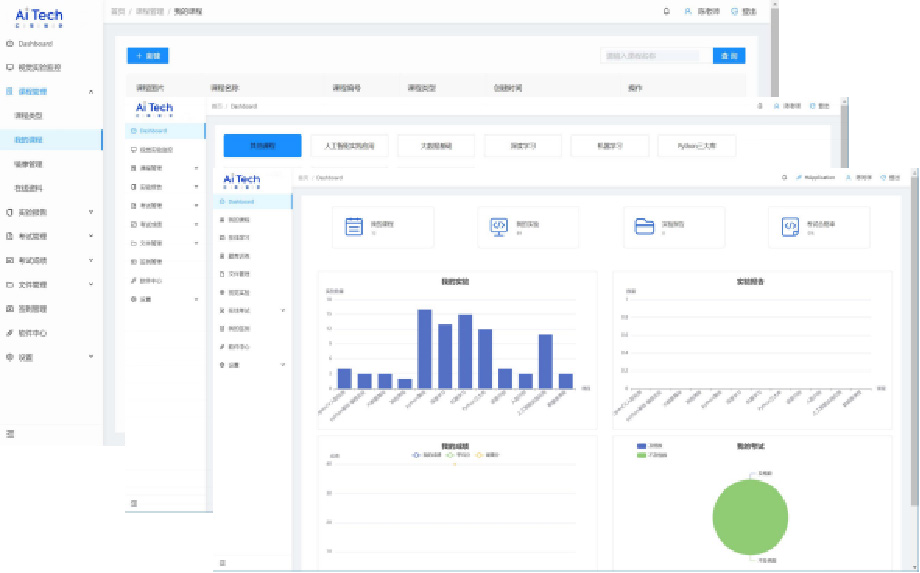The width and height of the screenshot is (920, 573).
Task: Click the blue legend swatch of the pie chart
Action: coord(640,447)
